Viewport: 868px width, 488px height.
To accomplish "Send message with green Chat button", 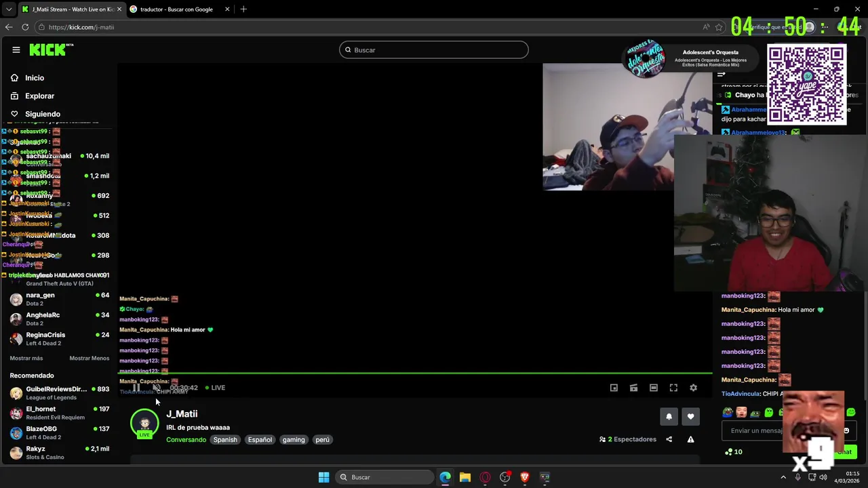I will [x=844, y=451].
